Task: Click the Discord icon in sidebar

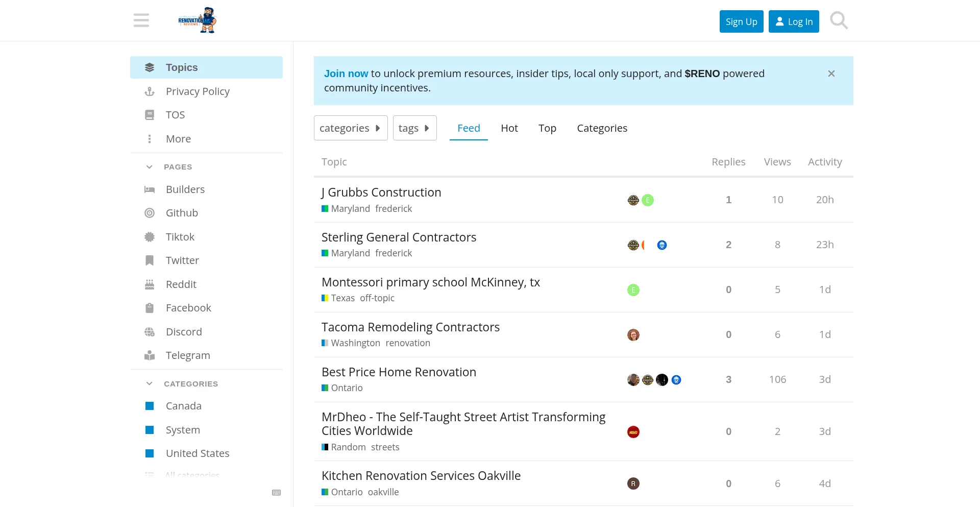Action: click(x=150, y=332)
